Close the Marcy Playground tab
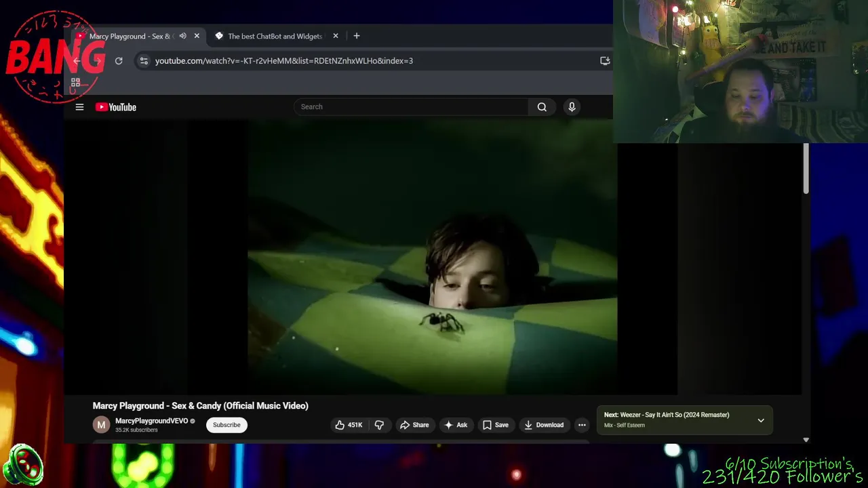 (197, 36)
